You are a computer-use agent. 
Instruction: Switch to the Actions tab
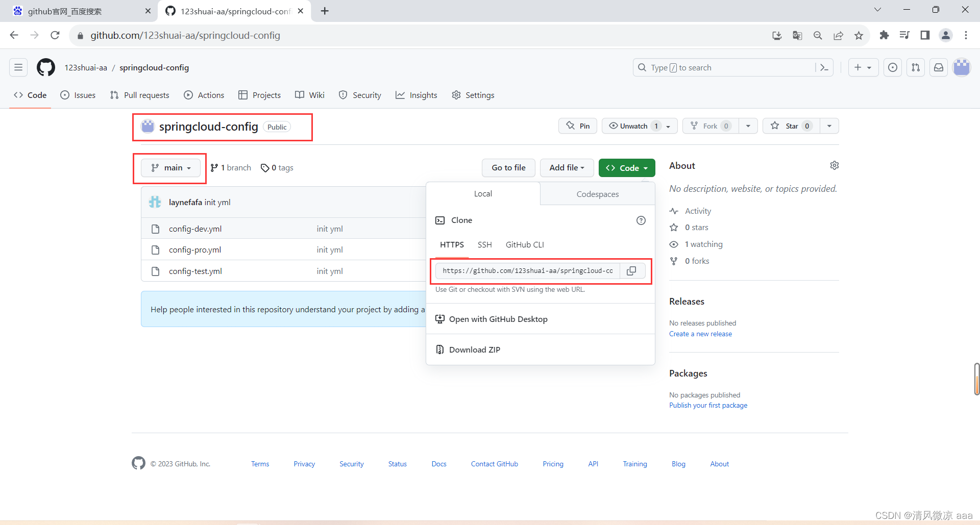(x=204, y=95)
